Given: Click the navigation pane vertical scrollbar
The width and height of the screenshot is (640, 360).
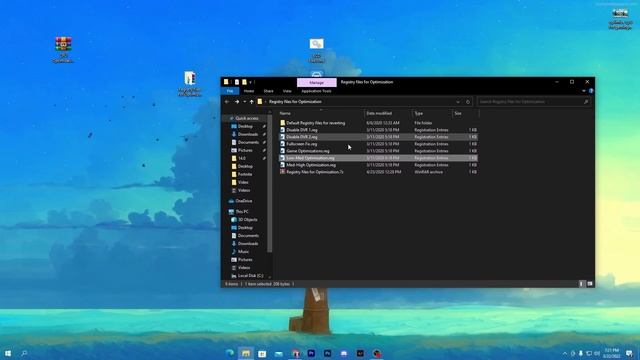Looking at the screenshot, I should (269, 184).
